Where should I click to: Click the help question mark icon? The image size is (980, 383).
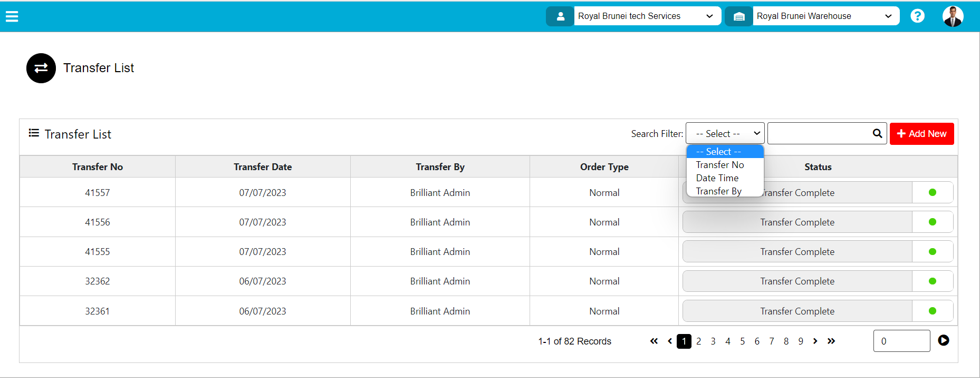[x=917, y=16]
